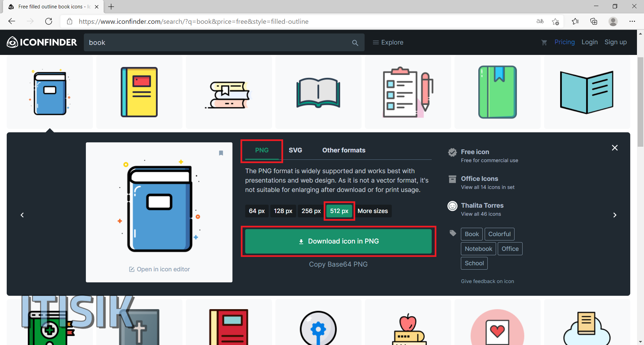The image size is (644, 345).
Task: Open the Office Icons set
Action: 479,179
